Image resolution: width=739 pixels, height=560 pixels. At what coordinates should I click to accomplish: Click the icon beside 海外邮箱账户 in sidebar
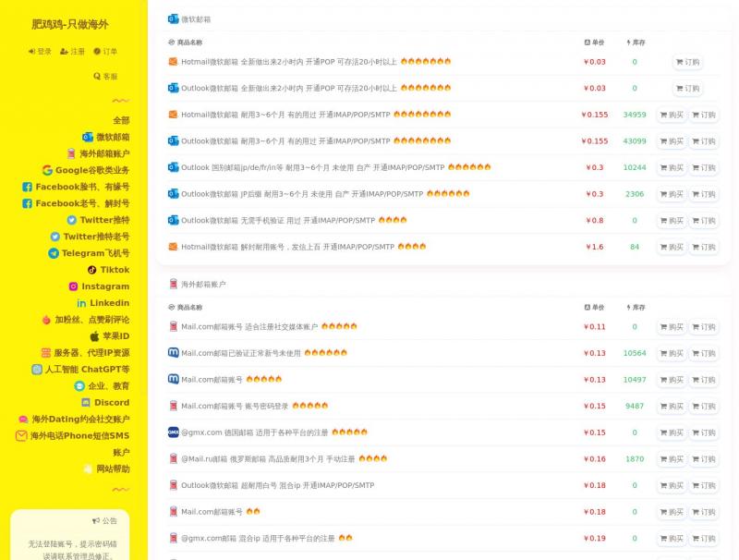(71, 153)
